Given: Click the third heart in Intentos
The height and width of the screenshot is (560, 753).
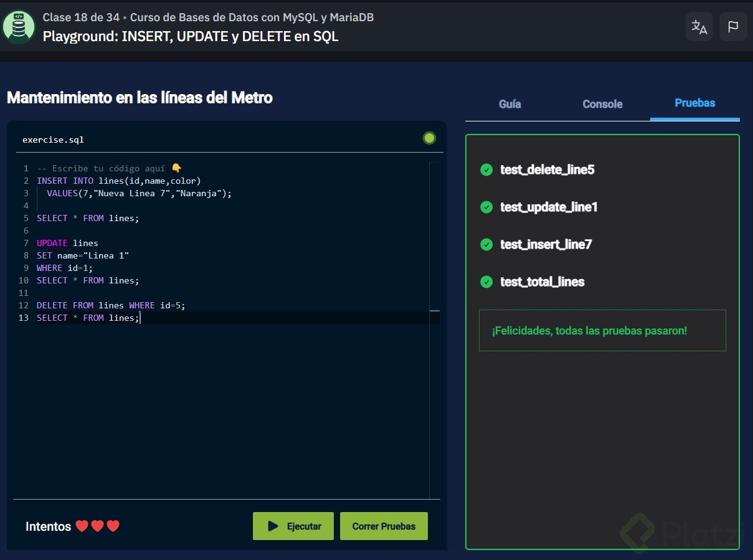Looking at the screenshot, I should tap(113, 526).
